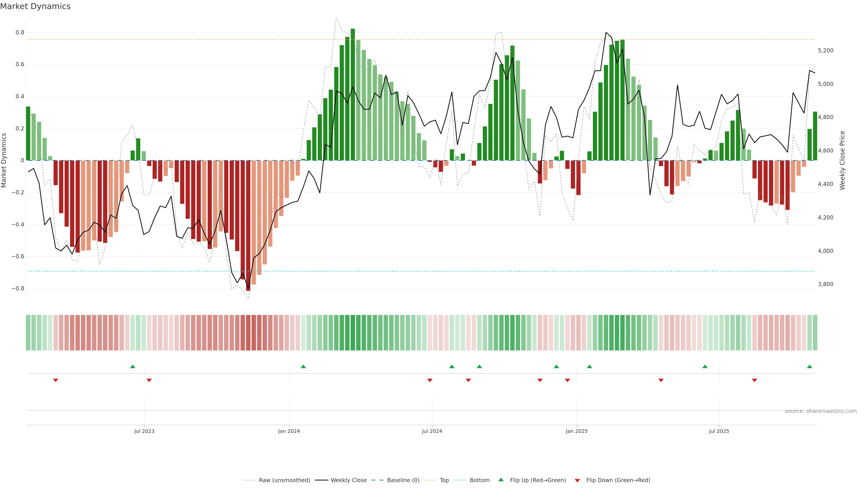Click the red flip-down triangle just before Jul 2024
The height and width of the screenshot is (488, 868).
pos(430,380)
